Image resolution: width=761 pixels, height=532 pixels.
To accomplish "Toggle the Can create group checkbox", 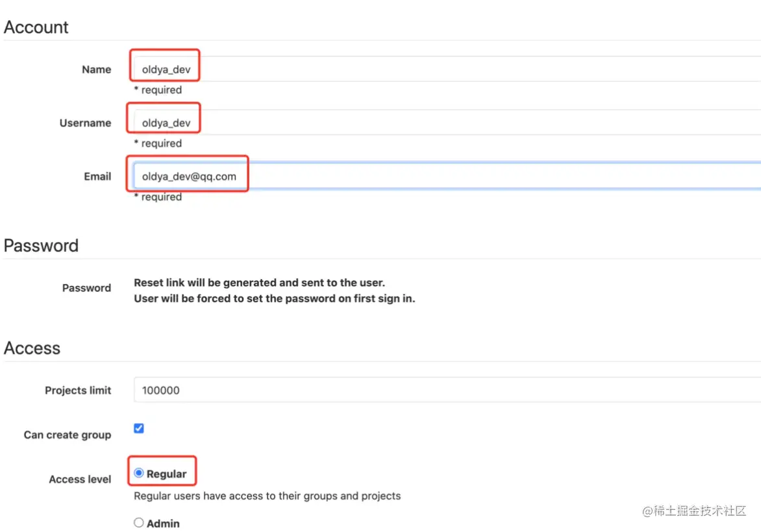I will click(138, 428).
